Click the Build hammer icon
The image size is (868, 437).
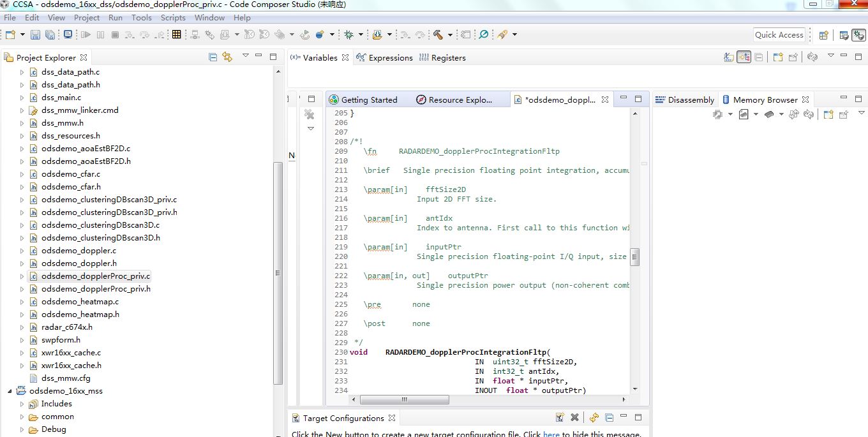click(438, 34)
